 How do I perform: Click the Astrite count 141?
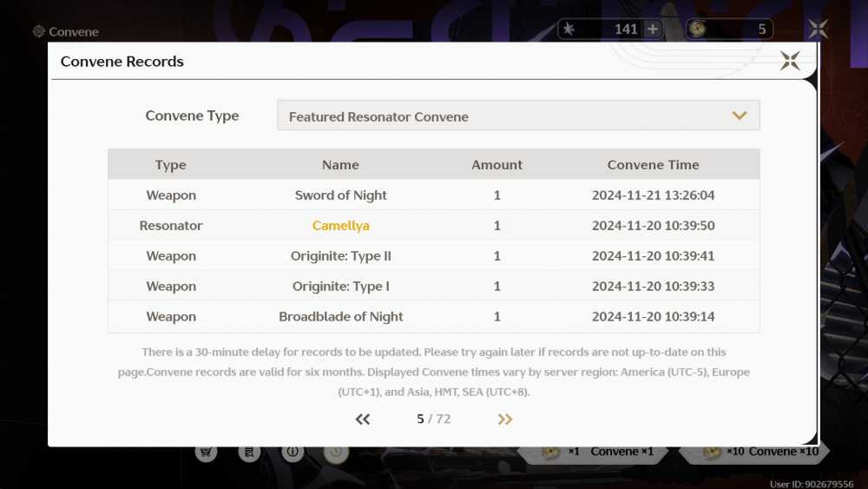[x=626, y=29]
